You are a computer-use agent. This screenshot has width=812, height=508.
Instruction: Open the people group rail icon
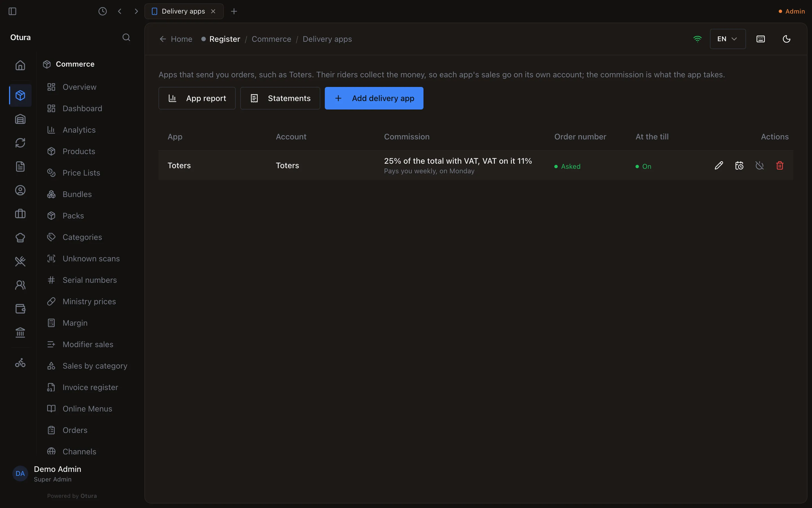(21, 285)
